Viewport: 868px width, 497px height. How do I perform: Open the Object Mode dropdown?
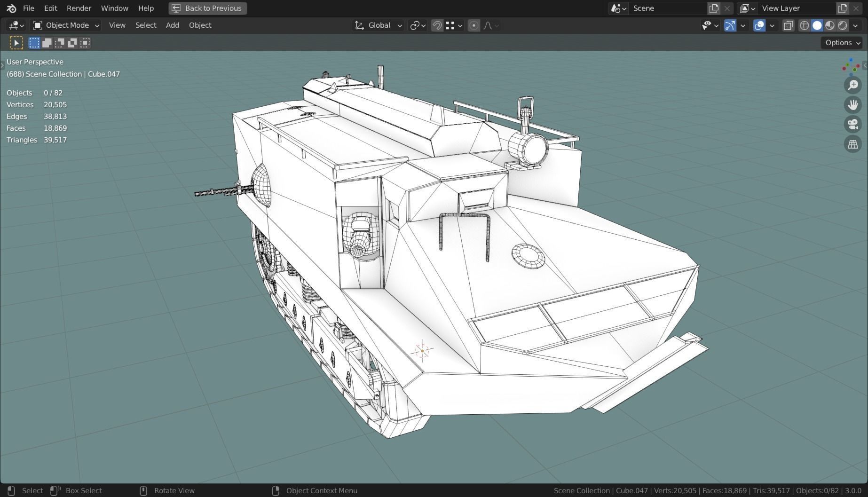click(66, 25)
